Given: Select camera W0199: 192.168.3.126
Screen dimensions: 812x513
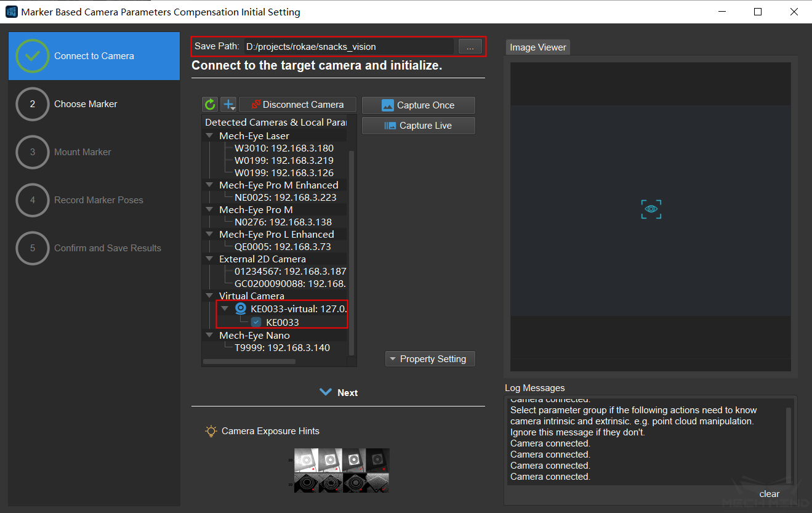Looking at the screenshot, I should pos(284,173).
